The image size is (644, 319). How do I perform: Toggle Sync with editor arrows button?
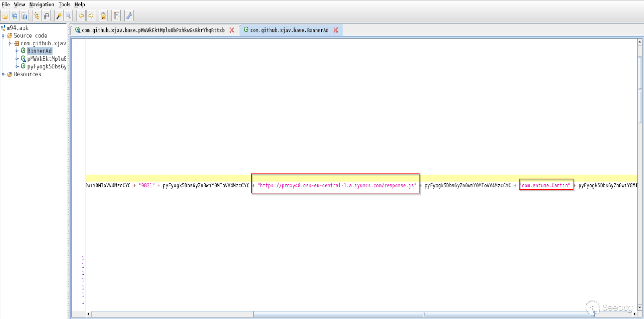[37, 16]
